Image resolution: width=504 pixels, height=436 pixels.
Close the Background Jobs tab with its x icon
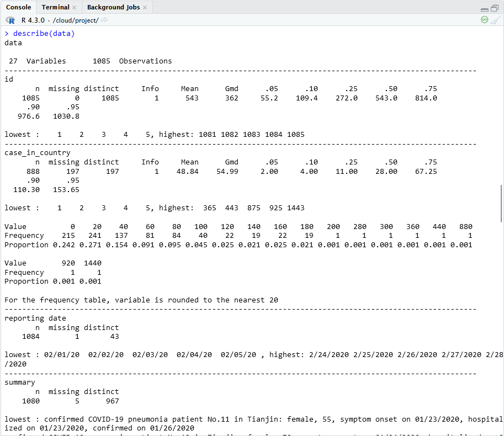pyautogui.click(x=145, y=7)
